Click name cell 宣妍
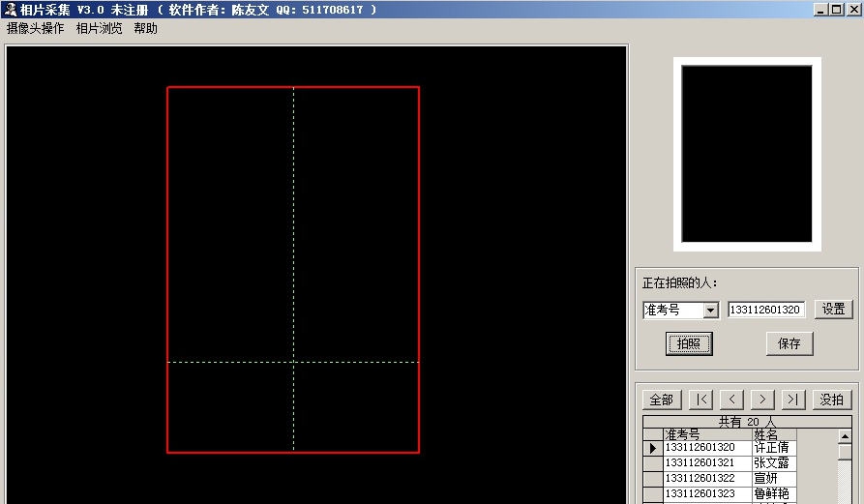Image resolution: width=864 pixels, height=504 pixels. pos(774,478)
